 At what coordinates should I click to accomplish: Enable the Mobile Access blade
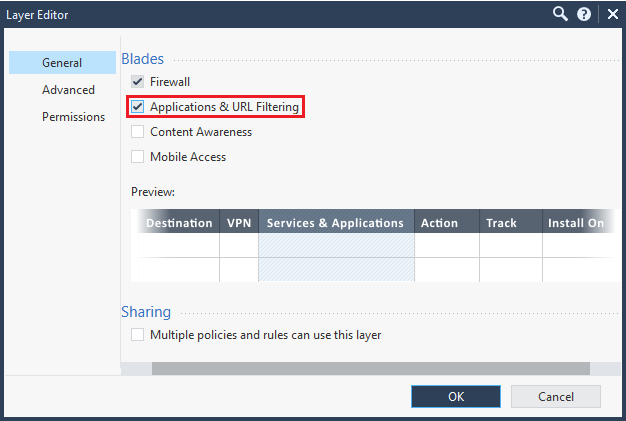point(137,156)
